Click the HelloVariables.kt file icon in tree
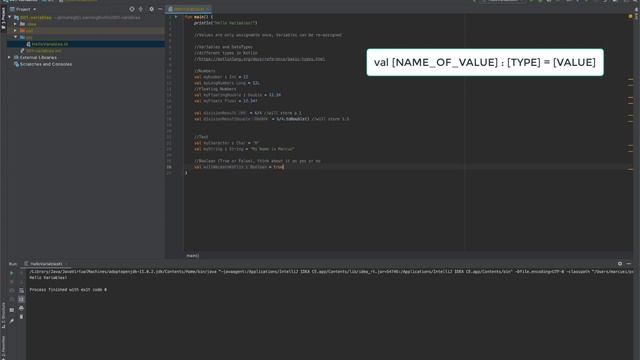 [x=29, y=44]
